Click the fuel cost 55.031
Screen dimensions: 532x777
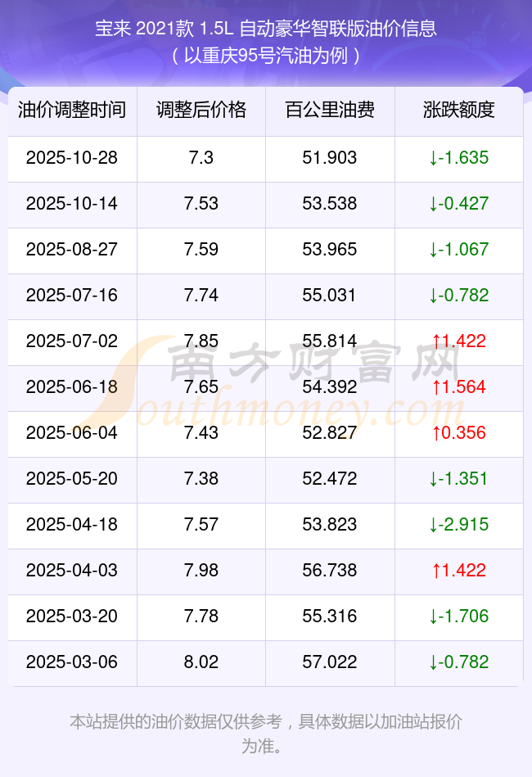click(330, 296)
